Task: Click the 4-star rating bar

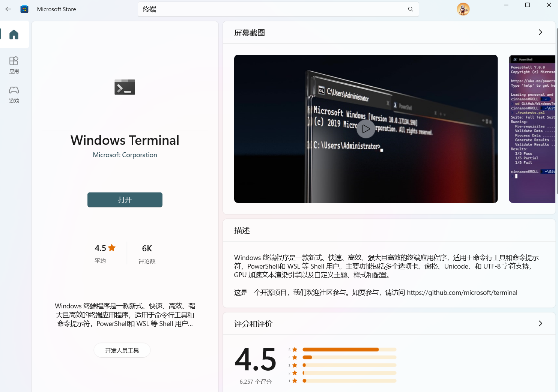Action: [349, 357]
